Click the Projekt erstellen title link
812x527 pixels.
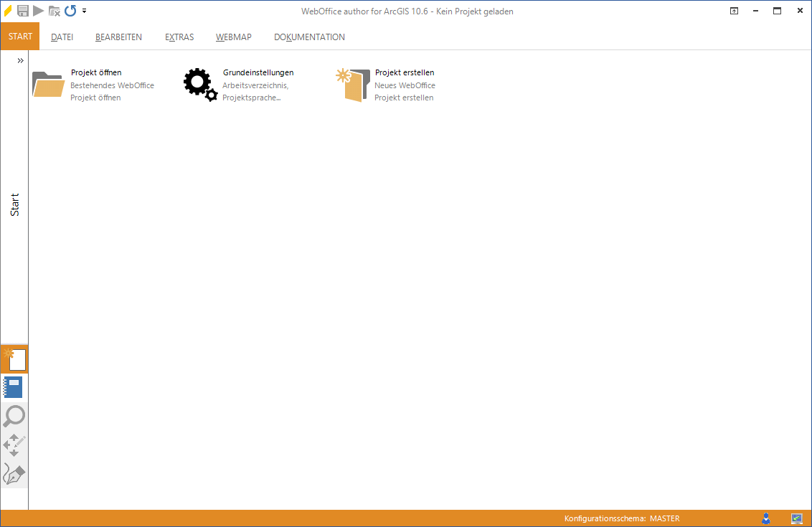405,72
